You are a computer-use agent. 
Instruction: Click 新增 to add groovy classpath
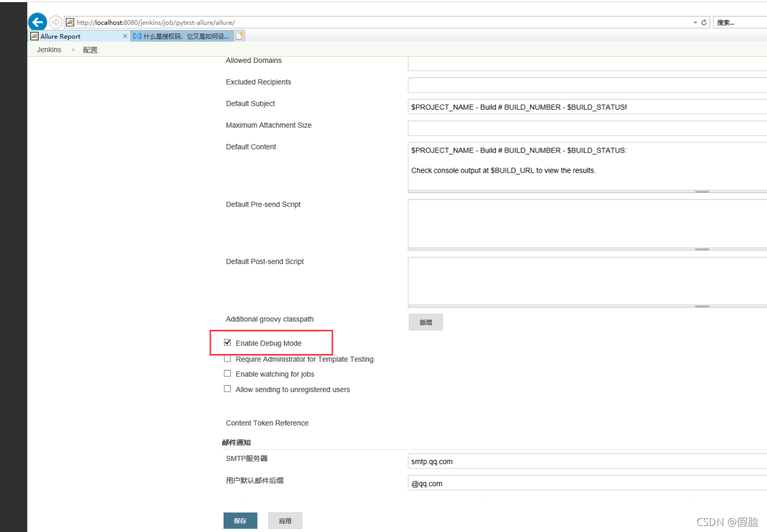425,323
